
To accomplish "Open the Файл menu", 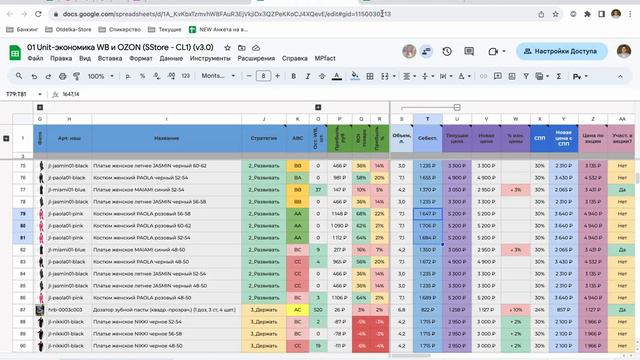I will (36, 58).
